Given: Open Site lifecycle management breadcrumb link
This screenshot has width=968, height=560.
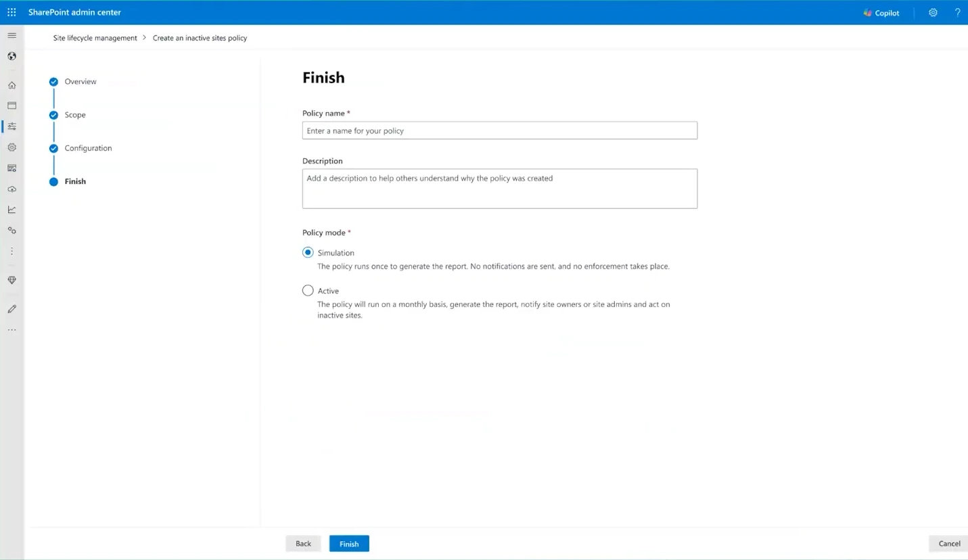Looking at the screenshot, I should pyautogui.click(x=95, y=38).
